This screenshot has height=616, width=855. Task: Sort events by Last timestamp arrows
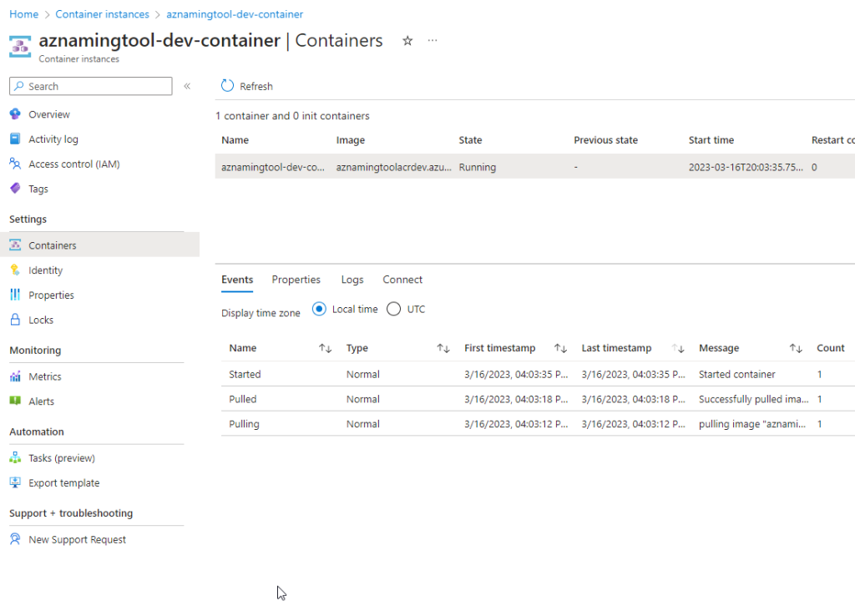point(678,348)
